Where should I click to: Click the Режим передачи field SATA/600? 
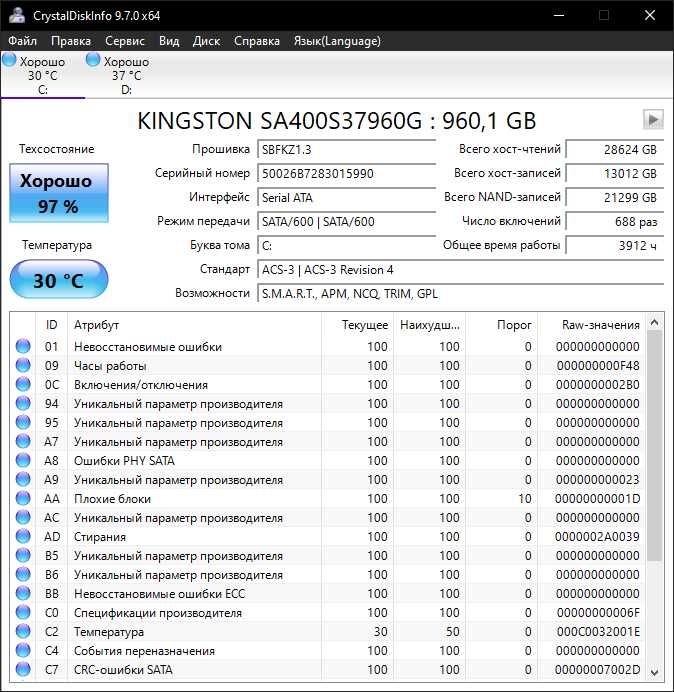(346, 221)
